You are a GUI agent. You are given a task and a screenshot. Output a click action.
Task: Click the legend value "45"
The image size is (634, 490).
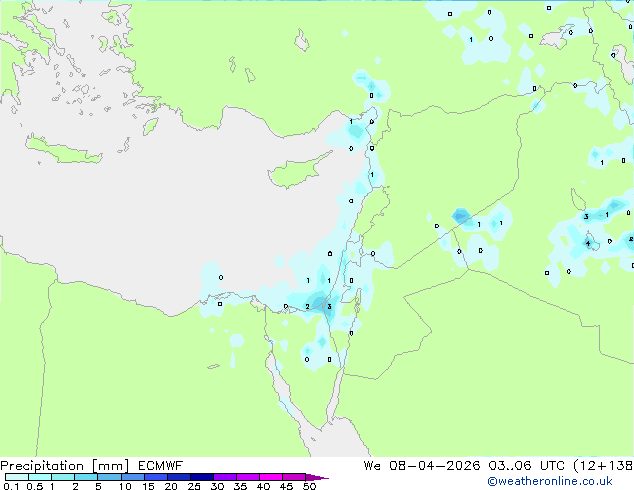pyautogui.click(x=286, y=486)
